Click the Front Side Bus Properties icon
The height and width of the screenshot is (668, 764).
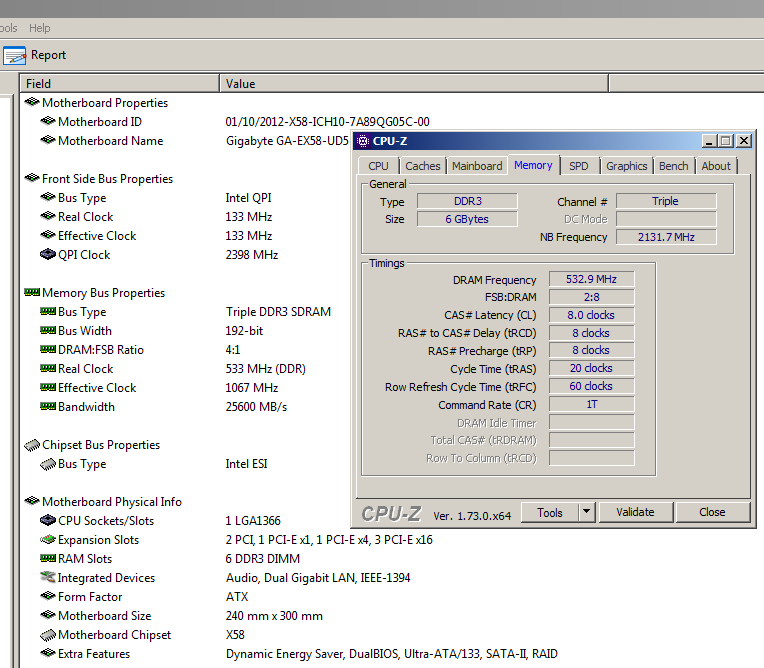(x=32, y=178)
